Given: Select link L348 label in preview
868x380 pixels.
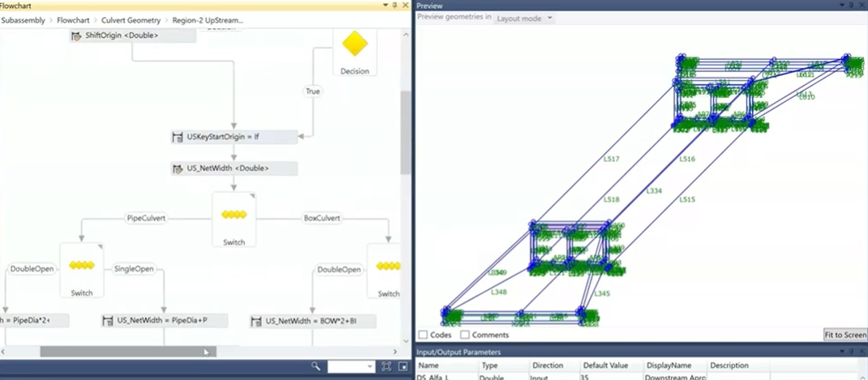Looking at the screenshot, I should [x=499, y=292].
